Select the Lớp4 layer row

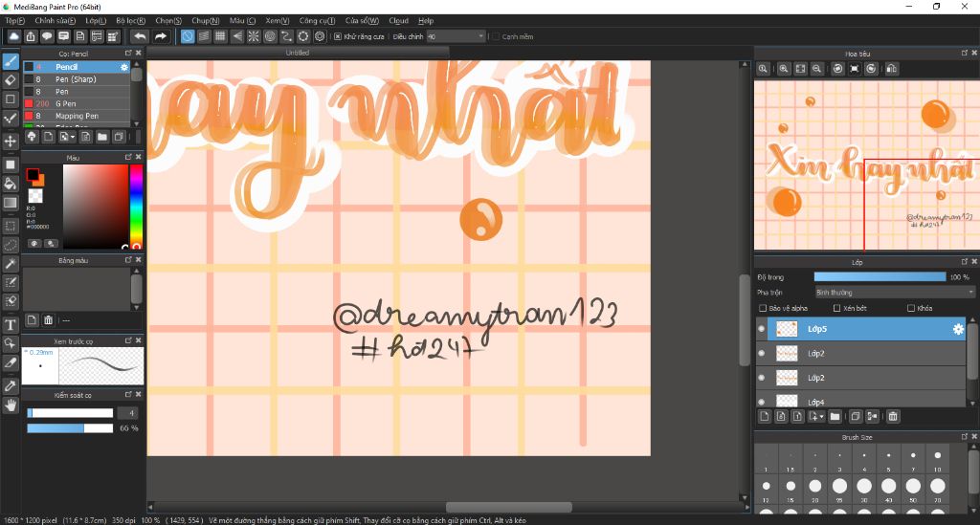(x=861, y=400)
